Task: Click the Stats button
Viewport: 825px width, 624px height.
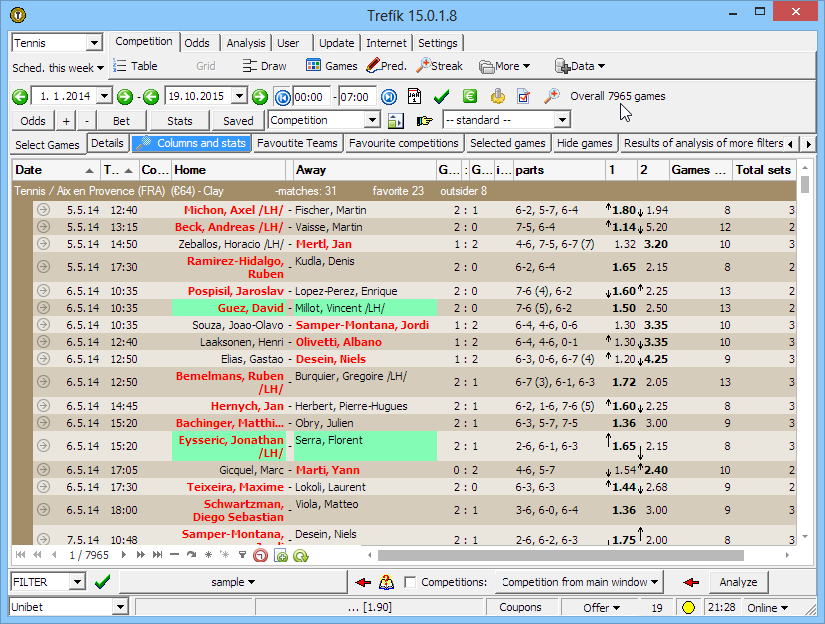Action: [x=180, y=120]
